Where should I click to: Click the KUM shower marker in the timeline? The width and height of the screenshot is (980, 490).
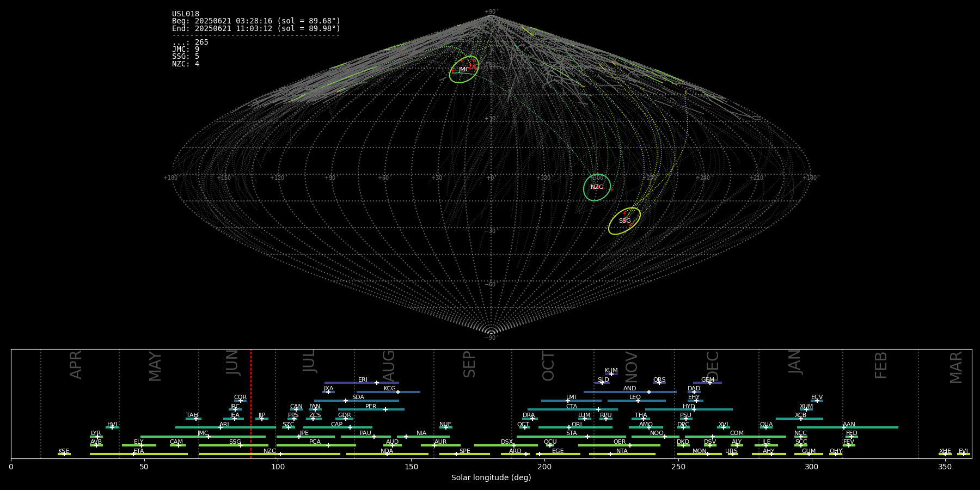[x=611, y=374]
